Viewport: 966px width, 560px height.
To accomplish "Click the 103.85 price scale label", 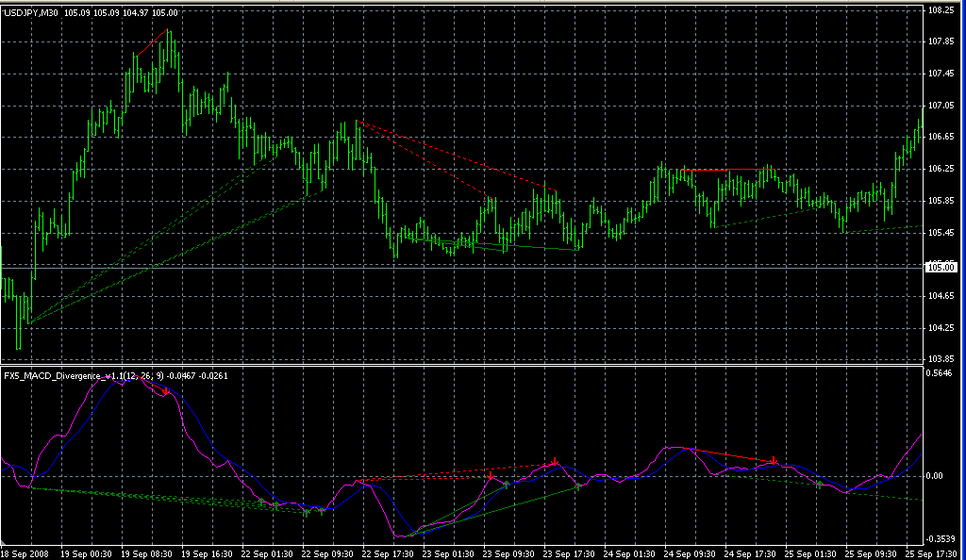I will tap(941, 359).
